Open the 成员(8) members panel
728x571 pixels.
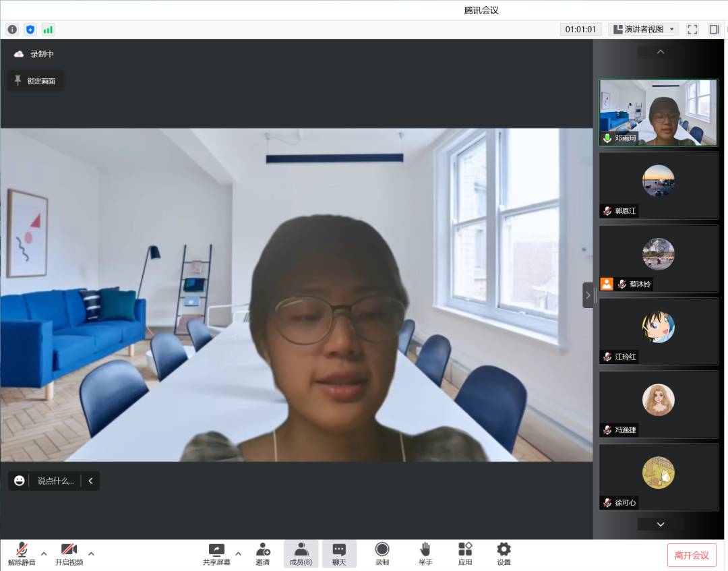(301, 554)
